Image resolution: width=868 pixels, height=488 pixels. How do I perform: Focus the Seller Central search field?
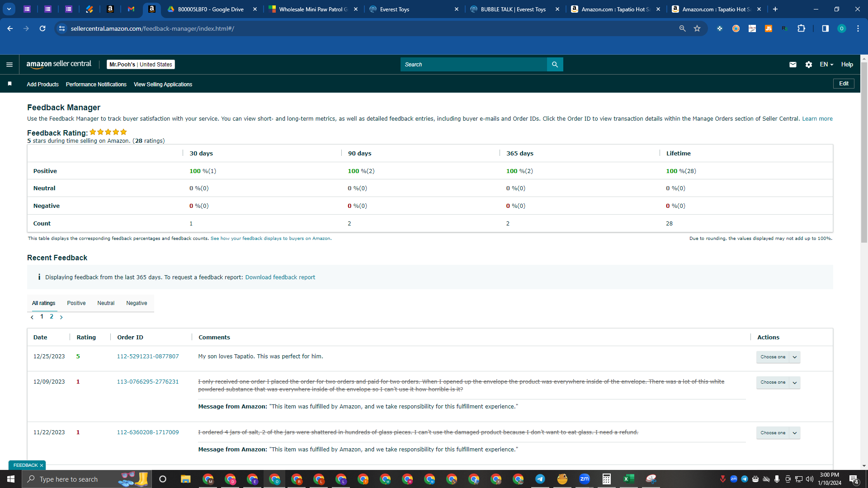click(474, 65)
